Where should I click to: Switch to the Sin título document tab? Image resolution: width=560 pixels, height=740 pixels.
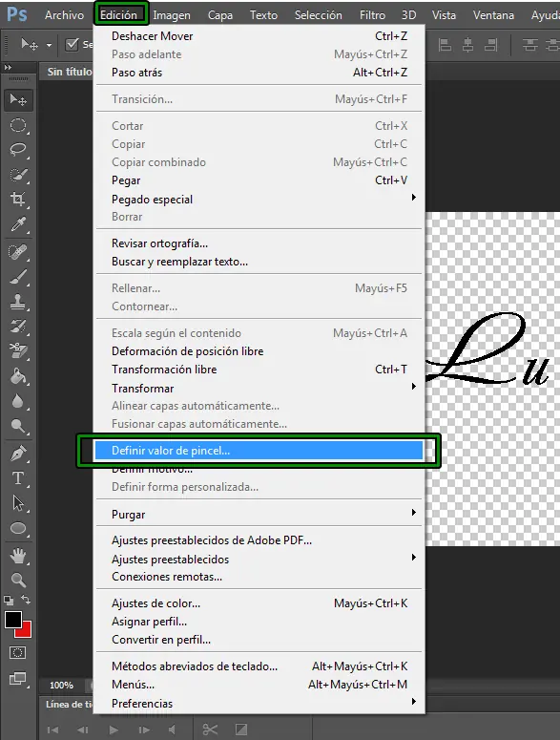(70, 72)
